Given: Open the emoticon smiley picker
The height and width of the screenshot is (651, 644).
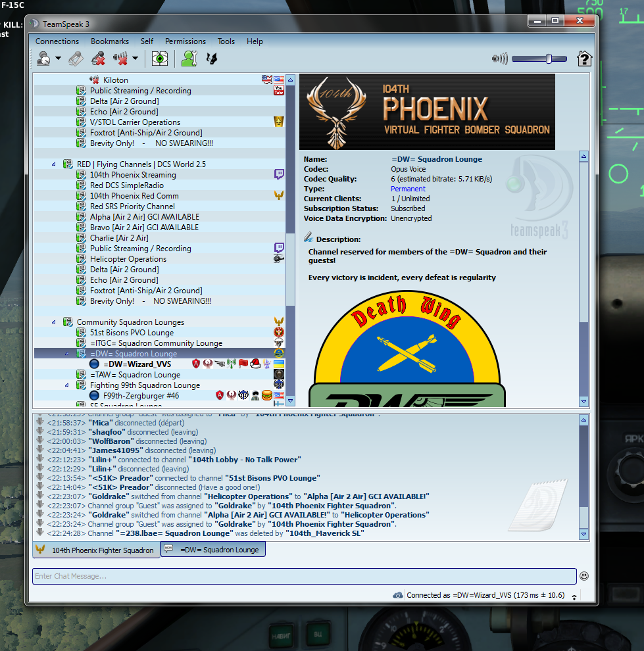Looking at the screenshot, I should (583, 576).
